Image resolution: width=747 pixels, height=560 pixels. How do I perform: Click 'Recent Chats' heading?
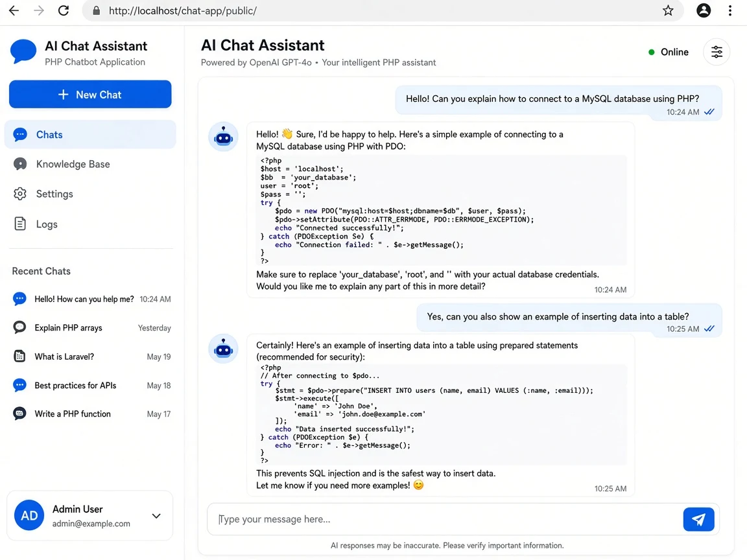[41, 271]
